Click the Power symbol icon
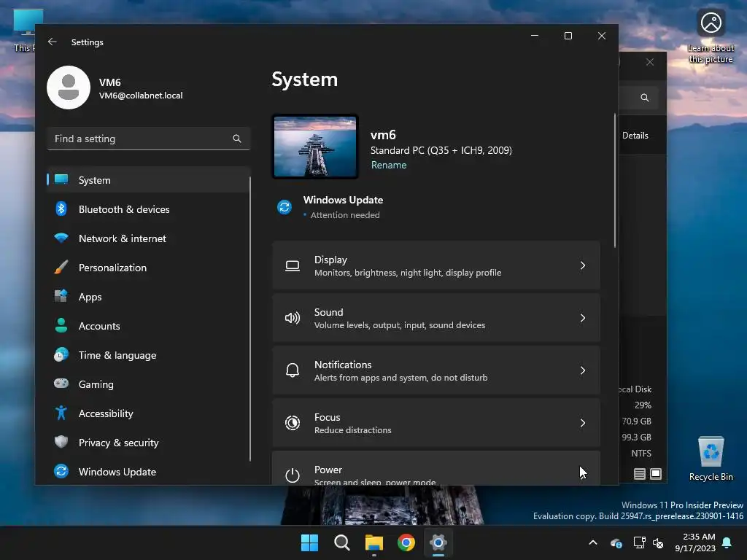Image resolution: width=747 pixels, height=560 pixels. pos(293,475)
